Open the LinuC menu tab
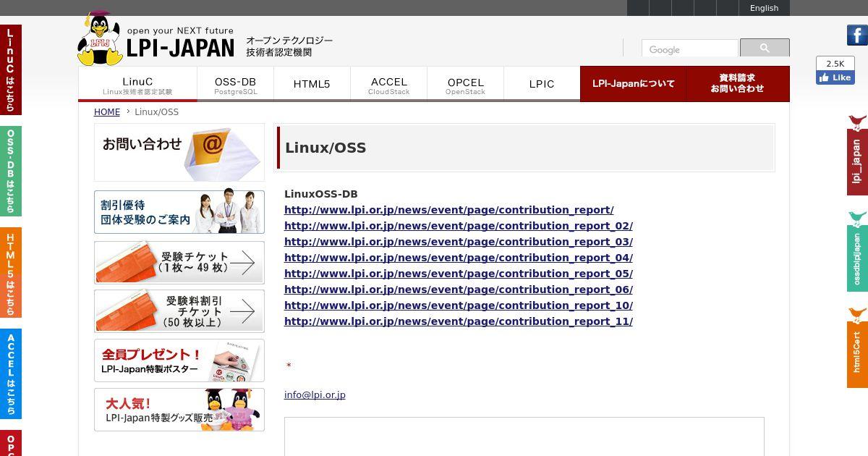Image resolution: width=868 pixels, height=456 pixels. click(x=137, y=84)
